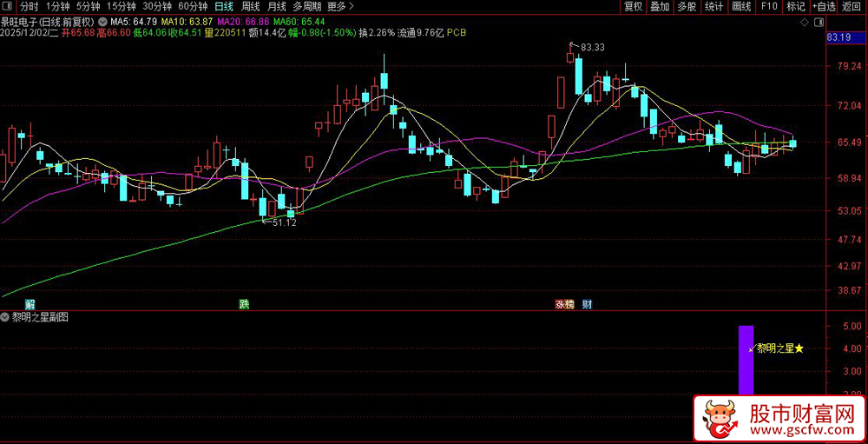This screenshot has width=868, height=444.
Task: Switch to the 分时 chart tab
Action: 30,7
